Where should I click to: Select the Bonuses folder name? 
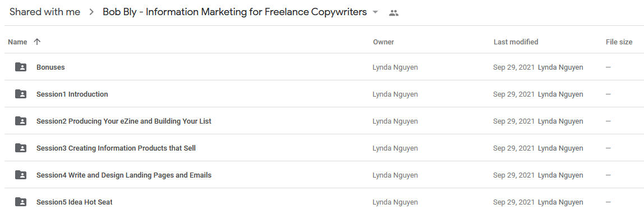50,67
